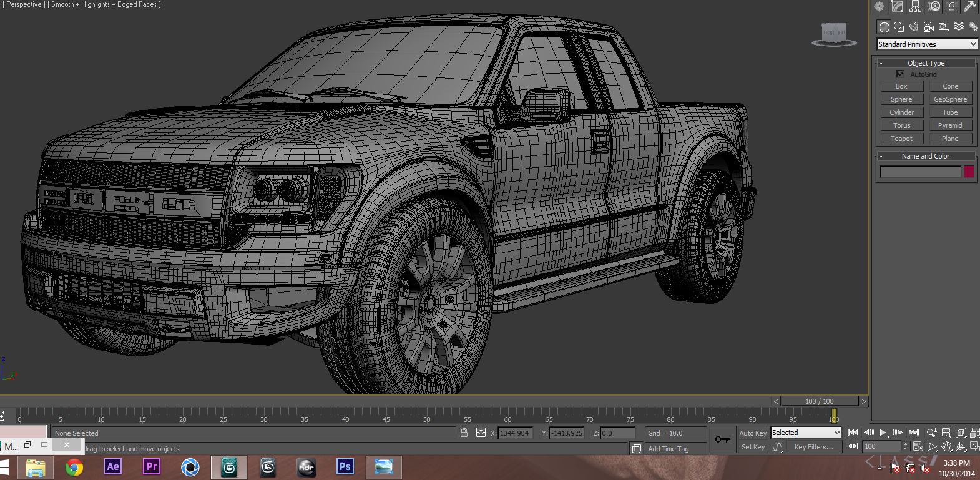Open the crimson object color swatch

969,172
